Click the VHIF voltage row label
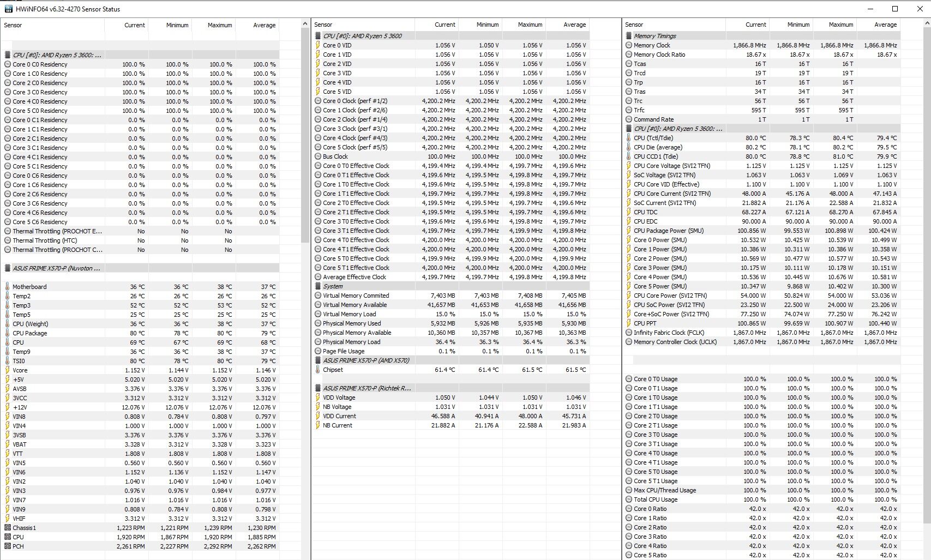 [x=19, y=519]
